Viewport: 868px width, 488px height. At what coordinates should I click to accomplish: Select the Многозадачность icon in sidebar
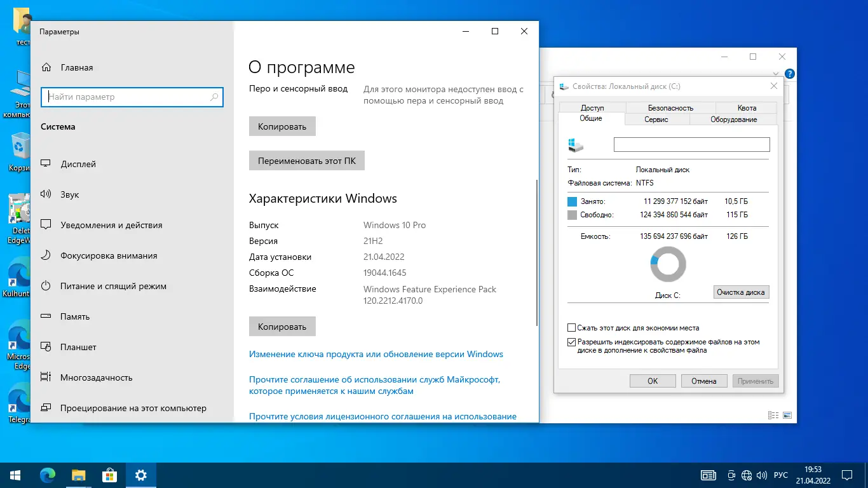46,377
